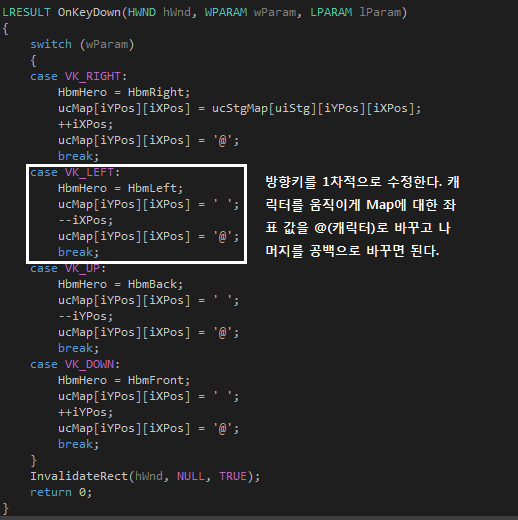Click the case VK_RIGHT: label

[78, 76]
